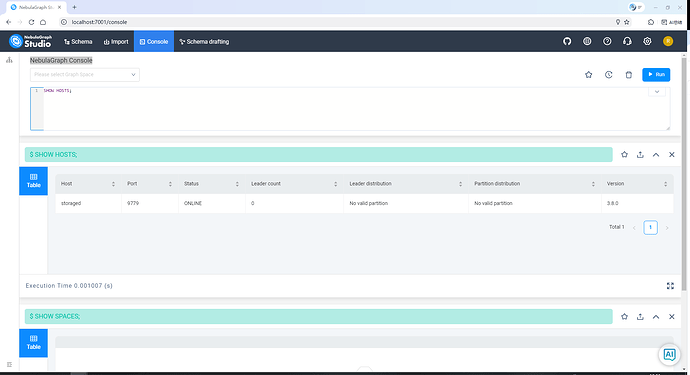Open the Schema drafting menu
Viewport: 690px width, 375px height.
click(204, 41)
